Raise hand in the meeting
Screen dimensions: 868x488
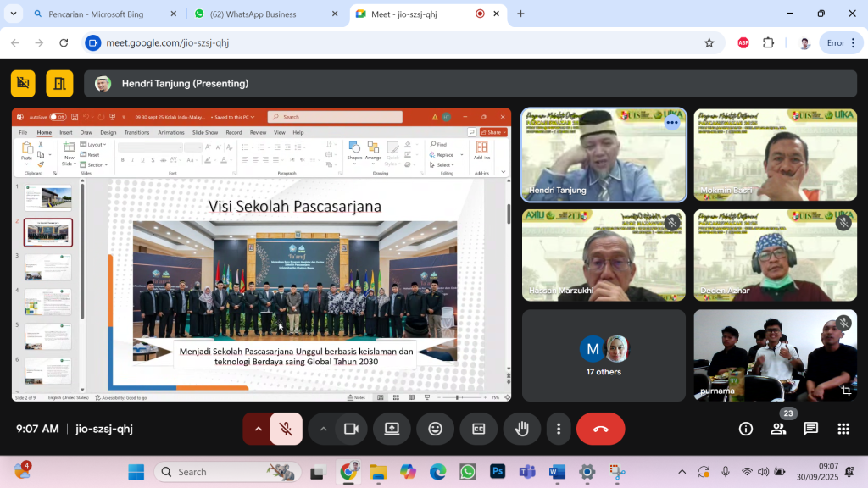(522, 429)
